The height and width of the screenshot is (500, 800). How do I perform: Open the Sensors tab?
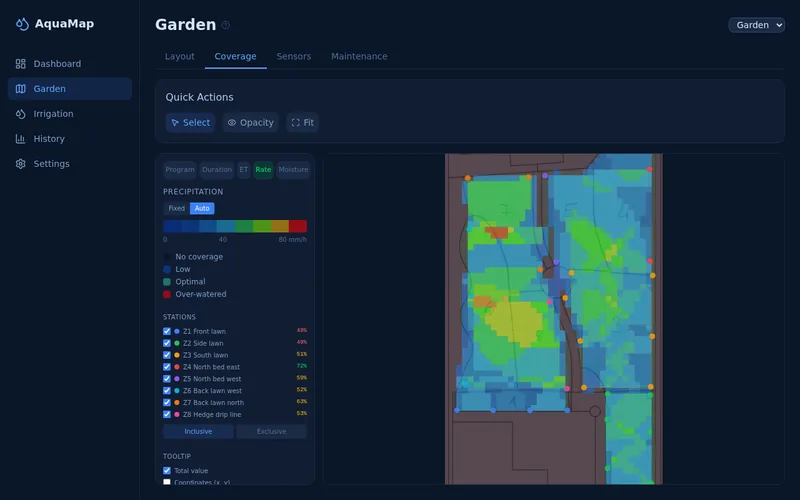[294, 57]
